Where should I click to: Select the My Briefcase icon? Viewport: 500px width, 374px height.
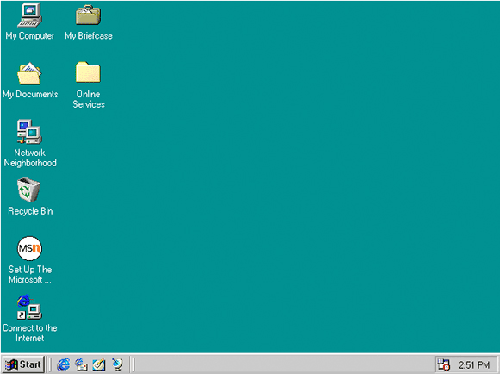[88, 15]
